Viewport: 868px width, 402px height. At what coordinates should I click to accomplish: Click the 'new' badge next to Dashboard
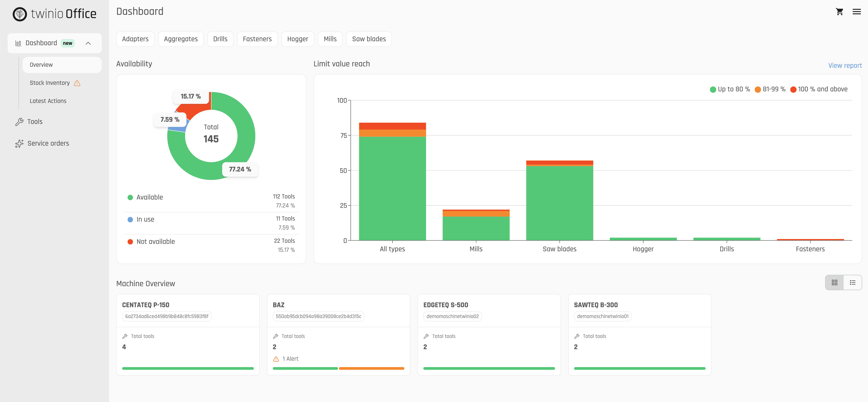(x=67, y=43)
